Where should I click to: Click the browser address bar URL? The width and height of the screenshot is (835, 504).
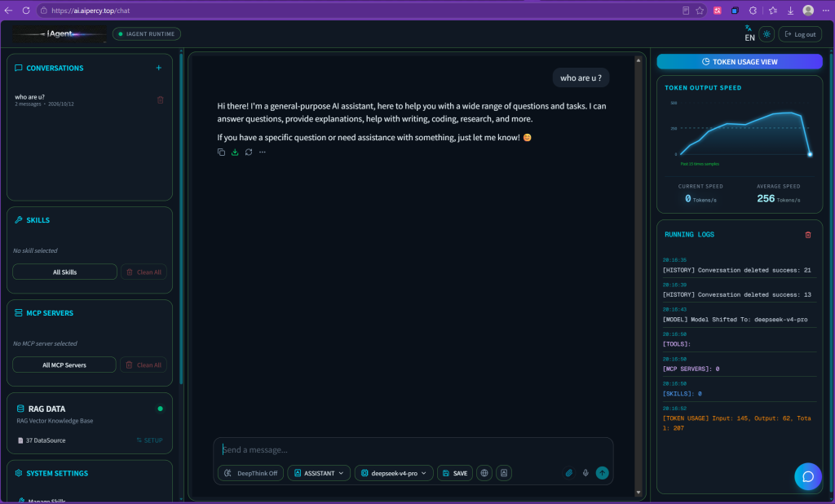click(x=91, y=11)
